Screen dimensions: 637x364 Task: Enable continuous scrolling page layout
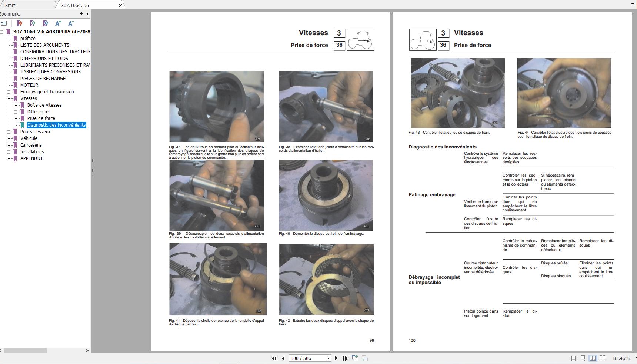tap(583, 358)
